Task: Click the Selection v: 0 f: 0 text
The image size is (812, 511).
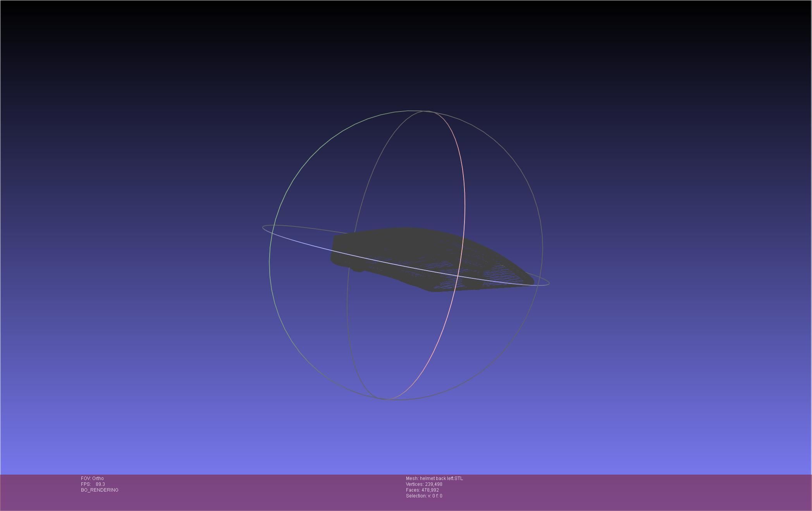Action: [424, 496]
